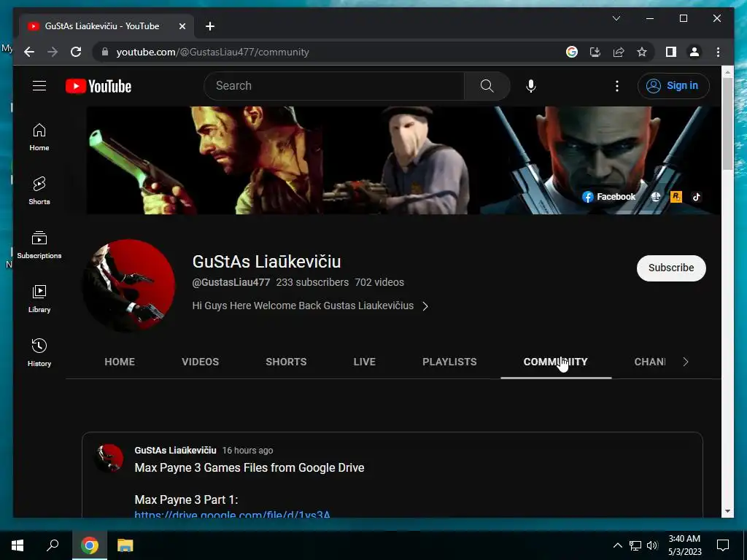Switch to the LIVE channel tab

coord(365,362)
